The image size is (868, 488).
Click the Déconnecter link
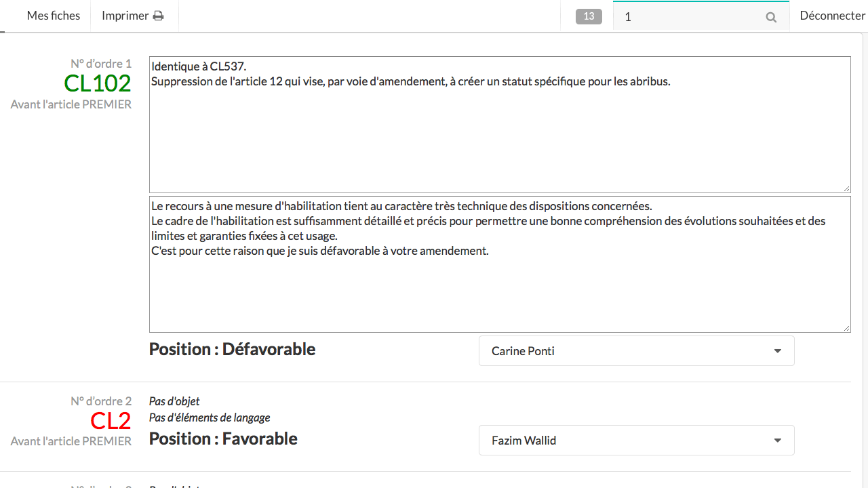pyautogui.click(x=832, y=16)
